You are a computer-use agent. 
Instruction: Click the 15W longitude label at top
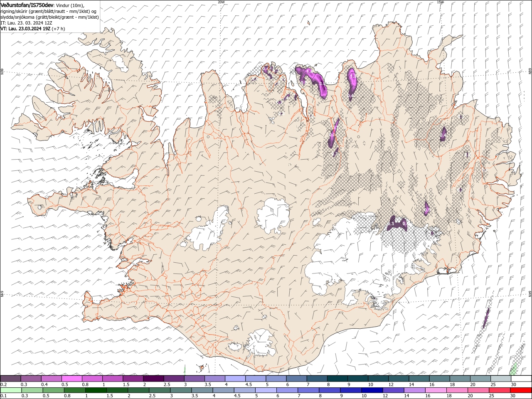click(x=440, y=2)
